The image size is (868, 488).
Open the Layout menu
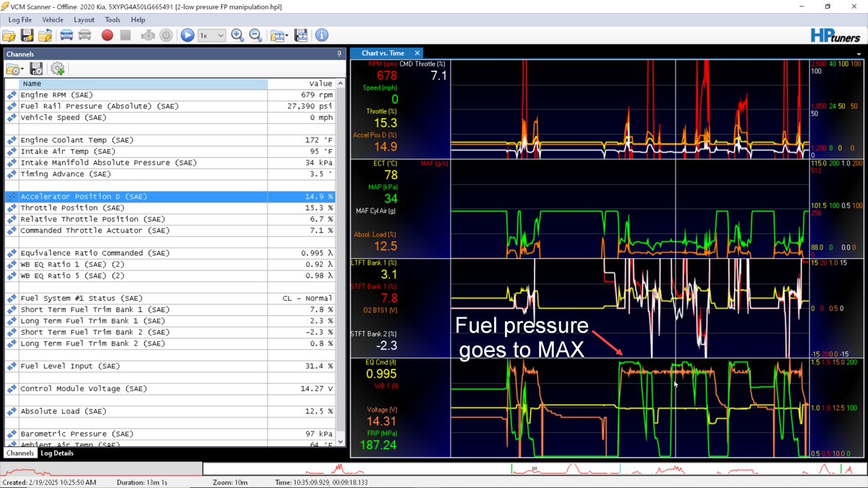tap(84, 20)
